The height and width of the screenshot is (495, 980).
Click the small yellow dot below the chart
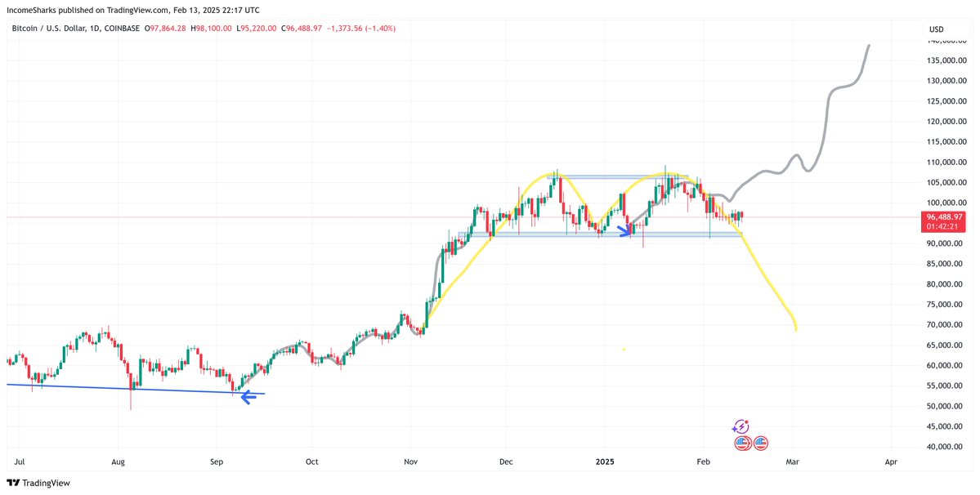(x=624, y=350)
